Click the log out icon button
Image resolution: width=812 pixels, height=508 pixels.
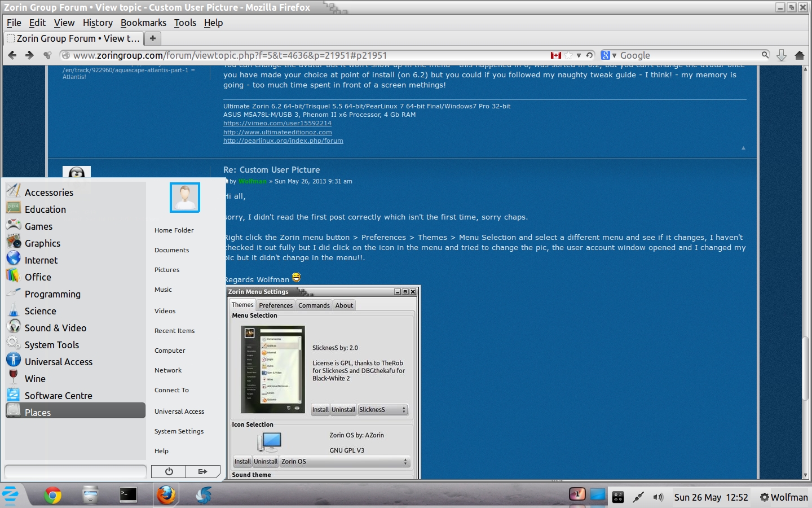(202, 471)
